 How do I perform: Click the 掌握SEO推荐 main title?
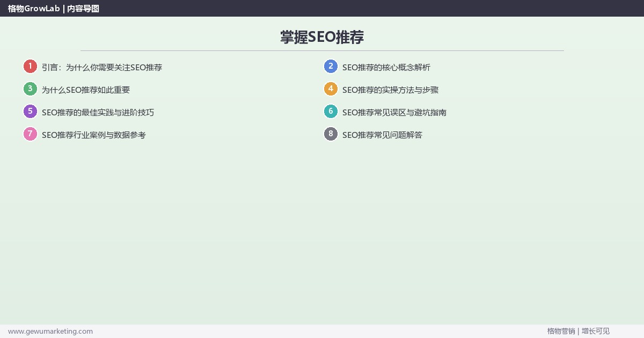[322, 37]
